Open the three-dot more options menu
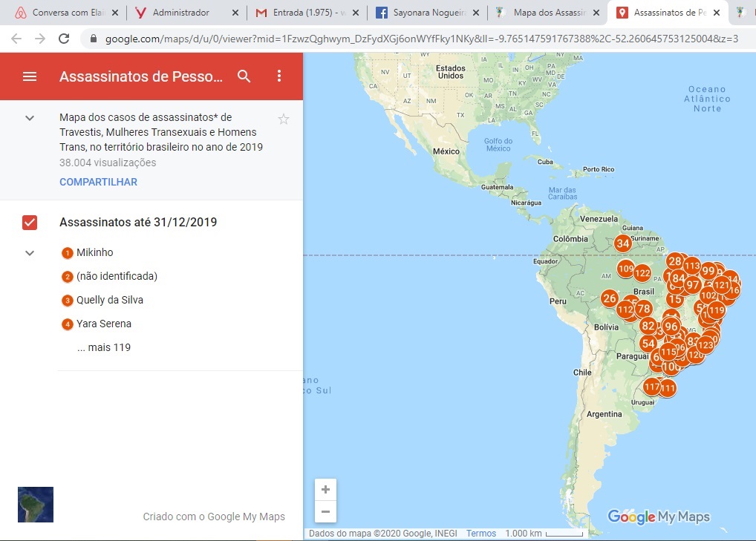Viewport: 756px width, 541px height. click(x=279, y=76)
